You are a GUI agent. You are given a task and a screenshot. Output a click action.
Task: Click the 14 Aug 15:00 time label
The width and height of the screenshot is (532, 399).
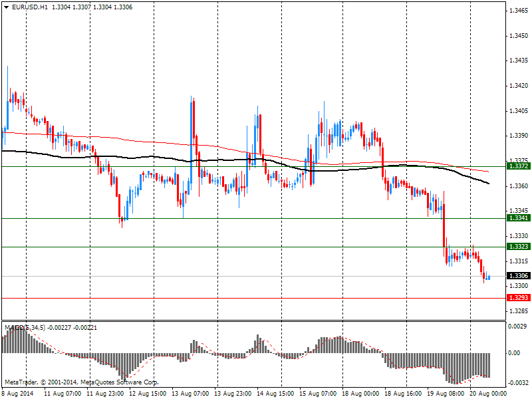click(x=275, y=394)
